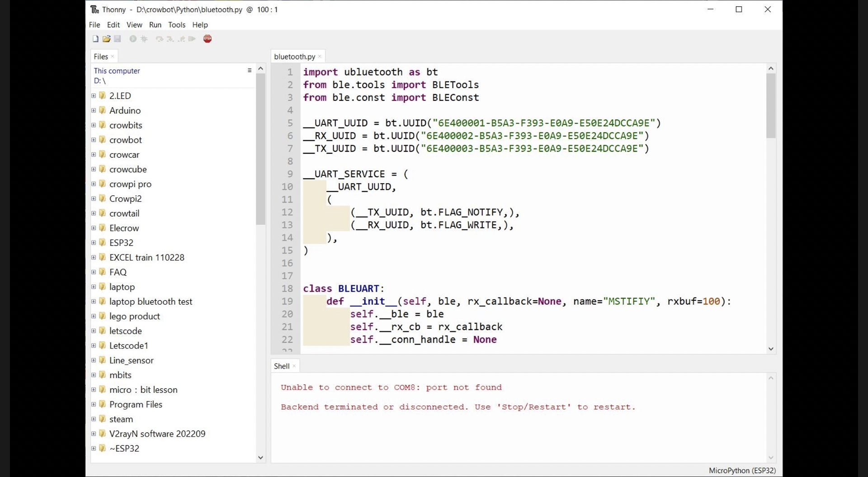Close the bluetooth.py editor tab
Screen dimensions: 868x477
tap(320, 57)
